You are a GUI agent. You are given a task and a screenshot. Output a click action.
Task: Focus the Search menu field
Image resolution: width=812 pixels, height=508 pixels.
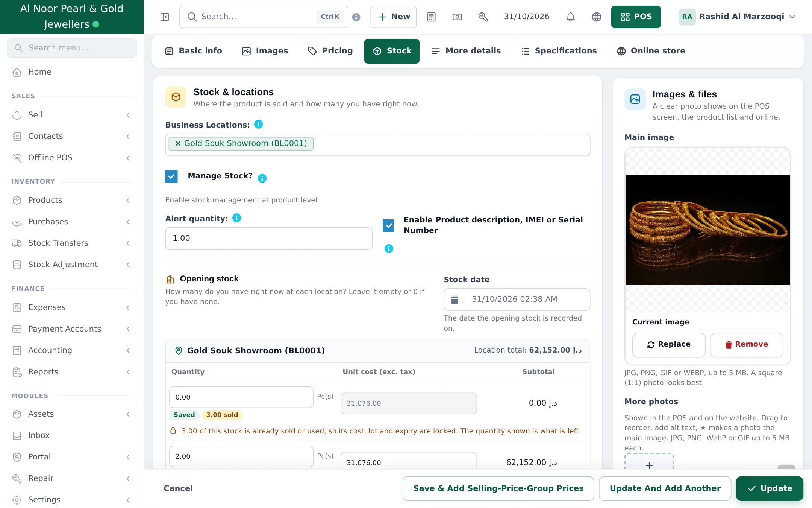72,48
